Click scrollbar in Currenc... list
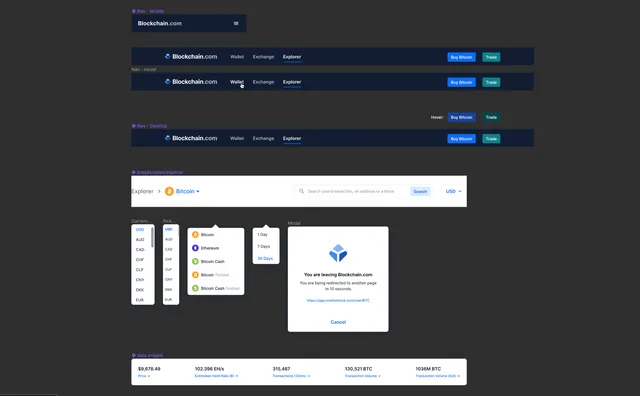This screenshot has width=640, height=396. pyautogui.click(x=152, y=237)
